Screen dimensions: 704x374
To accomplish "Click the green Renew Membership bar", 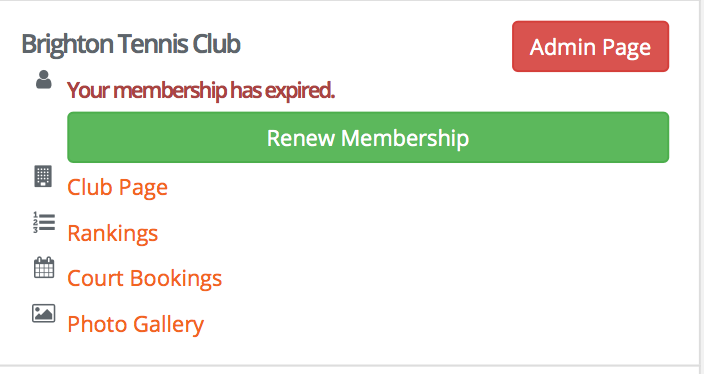I will [368, 137].
